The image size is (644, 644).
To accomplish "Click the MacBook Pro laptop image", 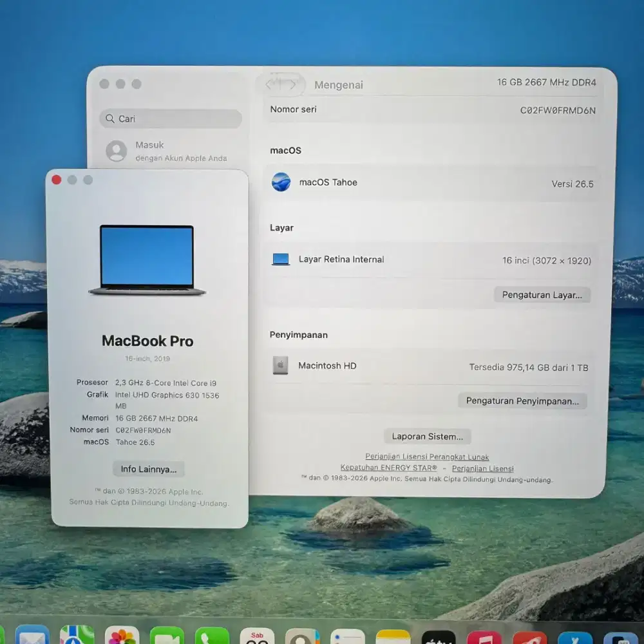I will pyautogui.click(x=147, y=260).
